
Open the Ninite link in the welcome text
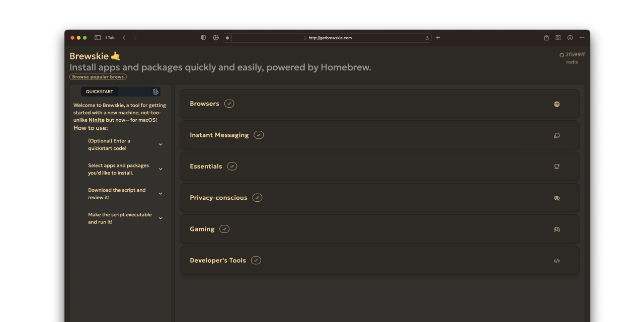coord(96,120)
